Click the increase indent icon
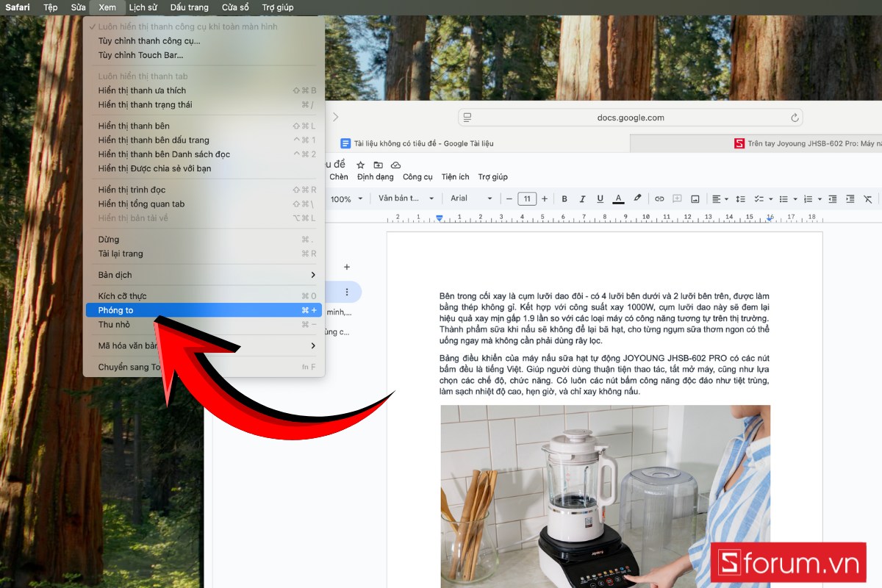The width and height of the screenshot is (882, 588). point(850,198)
